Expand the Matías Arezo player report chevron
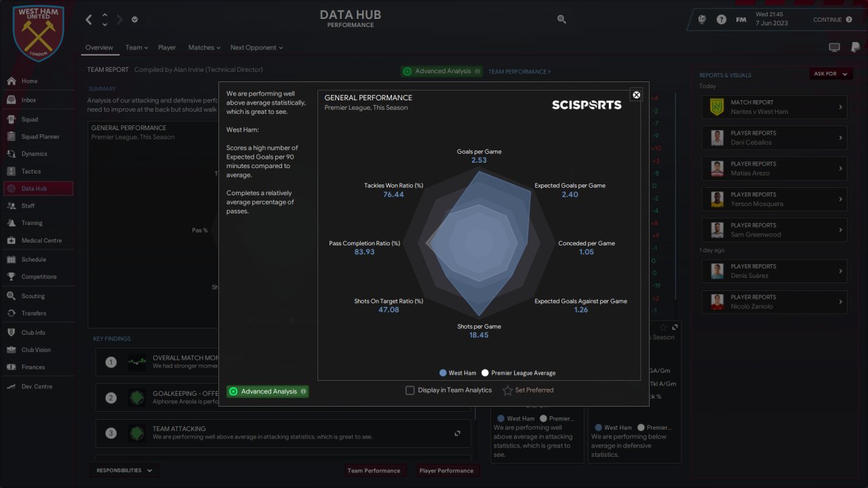Image resolution: width=868 pixels, height=488 pixels. [x=841, y=168]
